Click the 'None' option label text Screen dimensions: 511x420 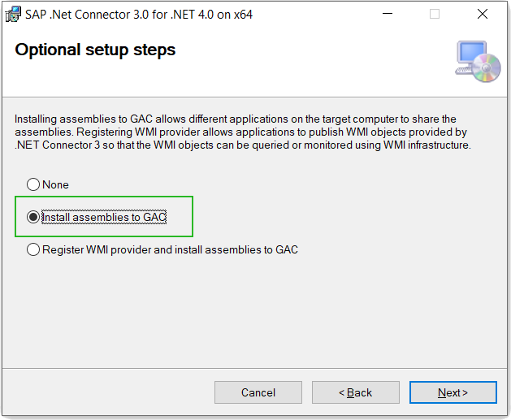55,184
